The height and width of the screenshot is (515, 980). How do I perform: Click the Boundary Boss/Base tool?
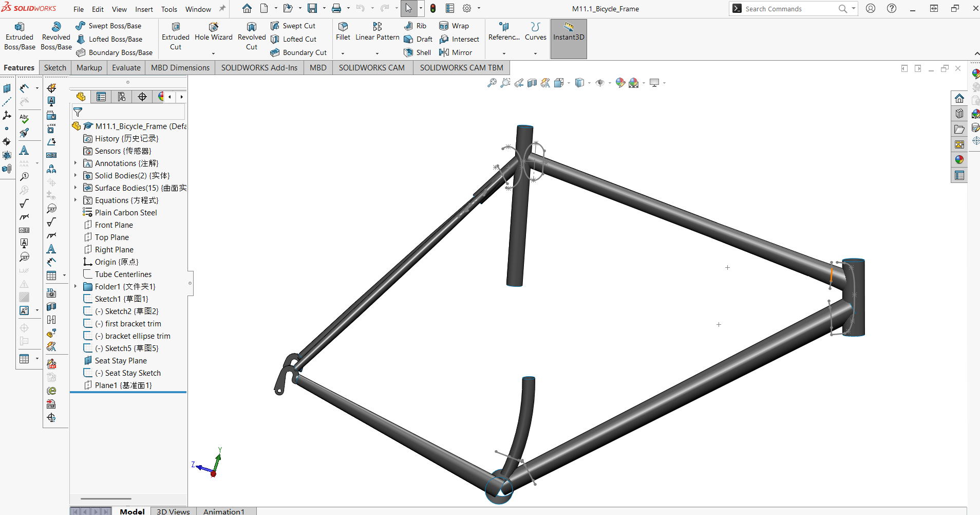click(x=114, y=52)
